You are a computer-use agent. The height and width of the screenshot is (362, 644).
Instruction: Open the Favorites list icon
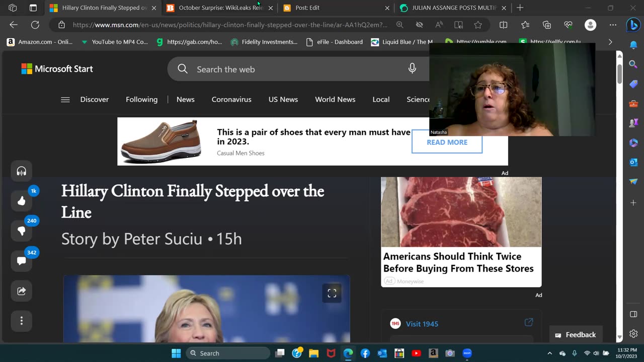click(x=525, y=25)
